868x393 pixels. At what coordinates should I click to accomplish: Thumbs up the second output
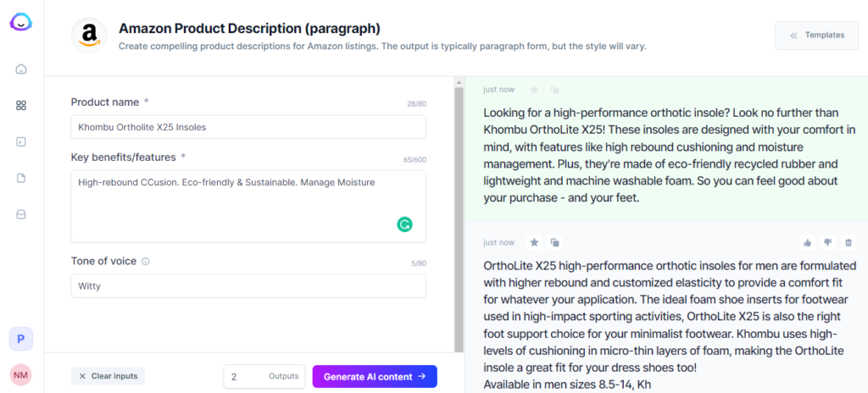tap(808, 242)
